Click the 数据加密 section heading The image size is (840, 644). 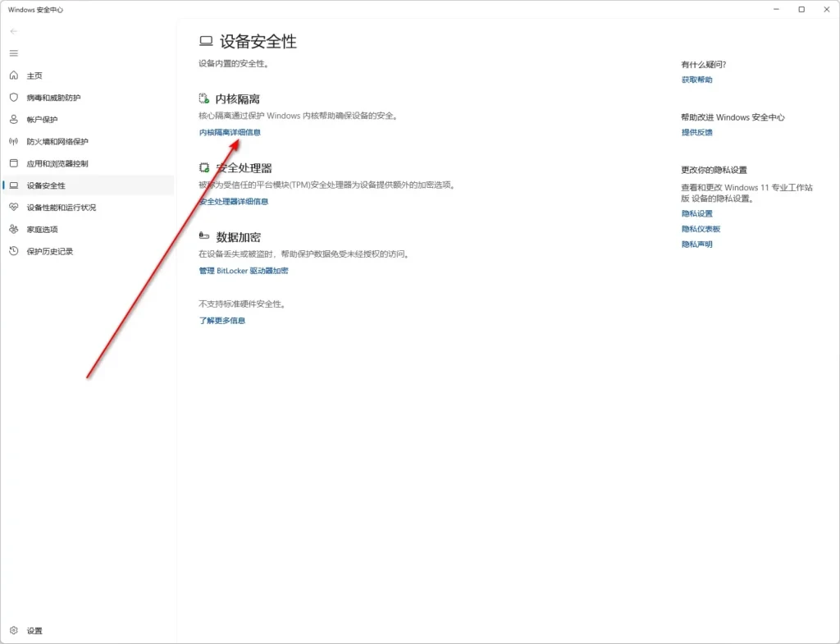[x=238, y=237]
